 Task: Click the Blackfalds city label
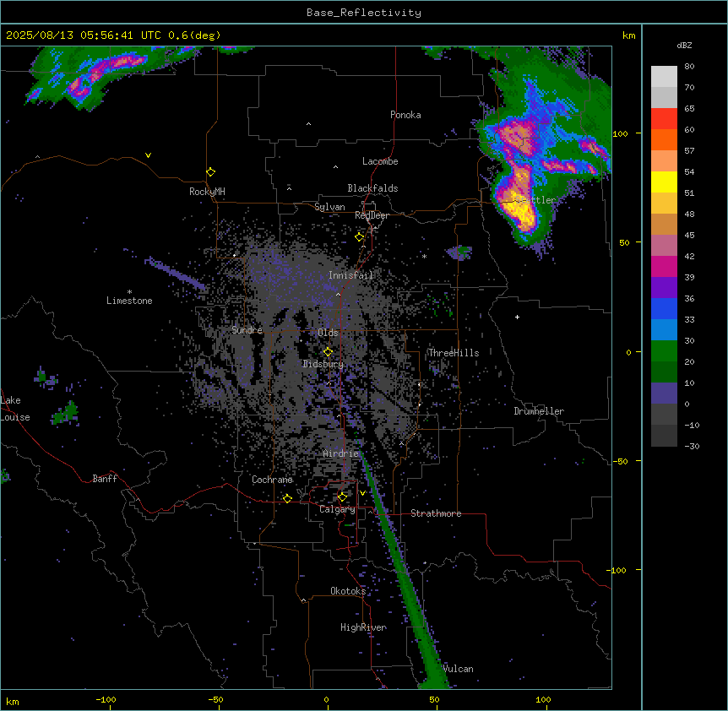tap(372, 188)
